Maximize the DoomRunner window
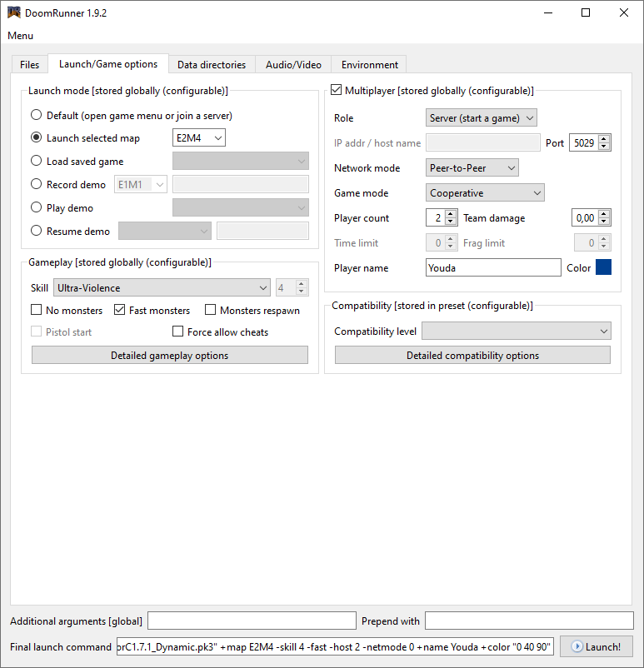This screenshot has height=668, width=644. tap(586, 12)
